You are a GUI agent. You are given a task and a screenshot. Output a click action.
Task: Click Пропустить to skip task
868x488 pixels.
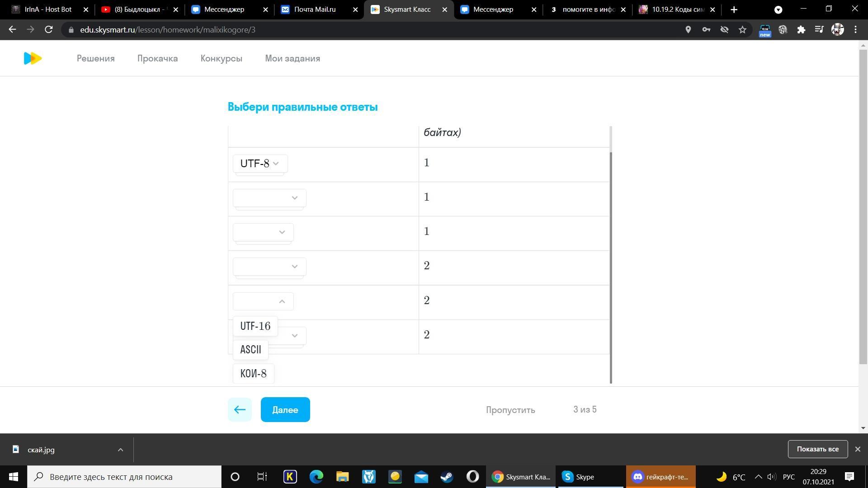coord(510,410)
